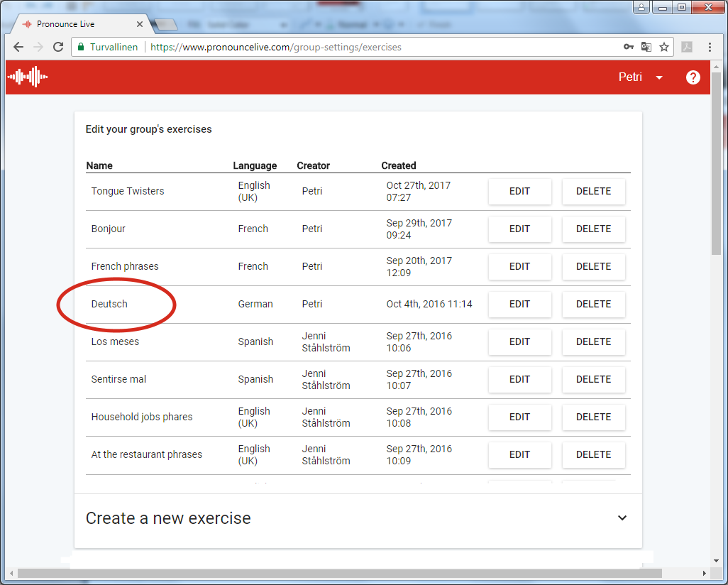The width and height of the screenshot is (728, 585).
Task: Bookmark page with the star icon
Action: tap(664, 48)
